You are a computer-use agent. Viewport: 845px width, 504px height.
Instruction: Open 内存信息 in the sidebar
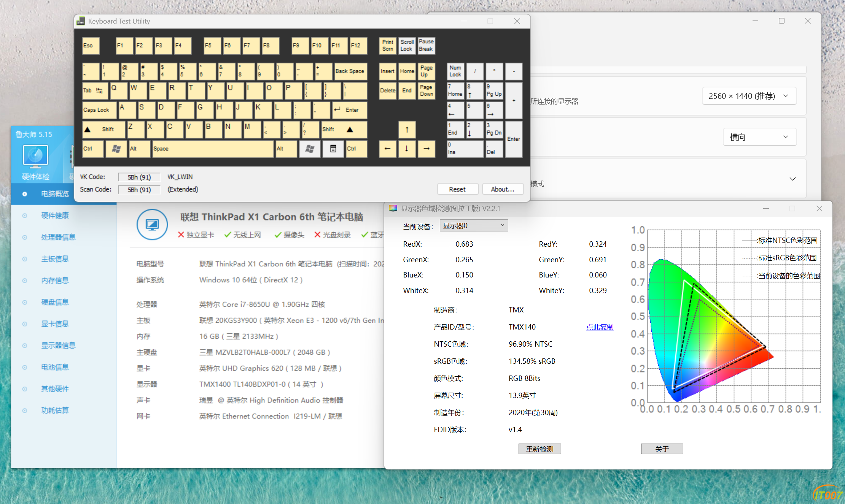click(55, 281)
